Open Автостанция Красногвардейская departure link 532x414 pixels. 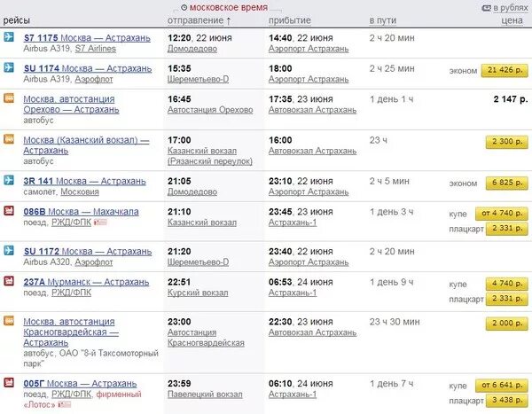click(x=206, y=338)
